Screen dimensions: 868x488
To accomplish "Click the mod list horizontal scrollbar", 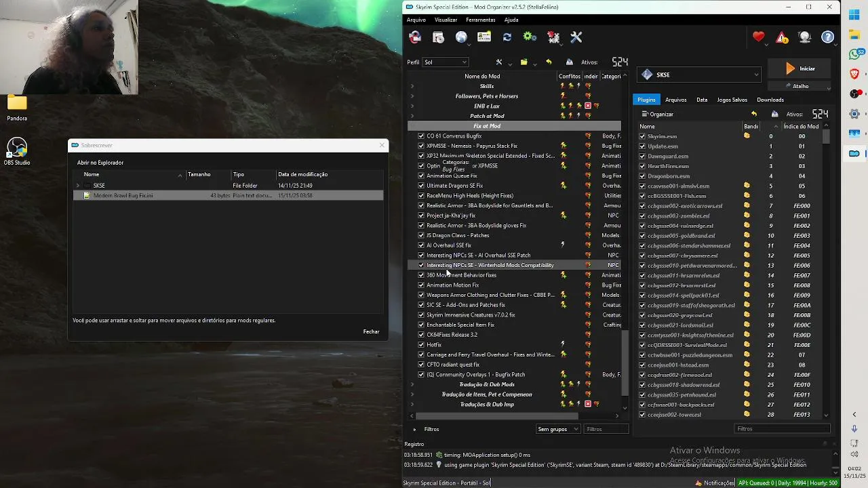I will pos(496,415).
